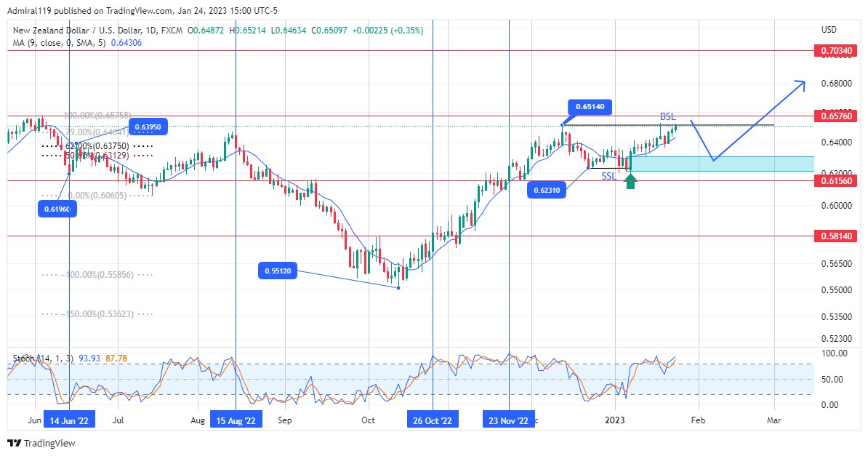Click the 0.61560 red price label

tap(836, 180)
